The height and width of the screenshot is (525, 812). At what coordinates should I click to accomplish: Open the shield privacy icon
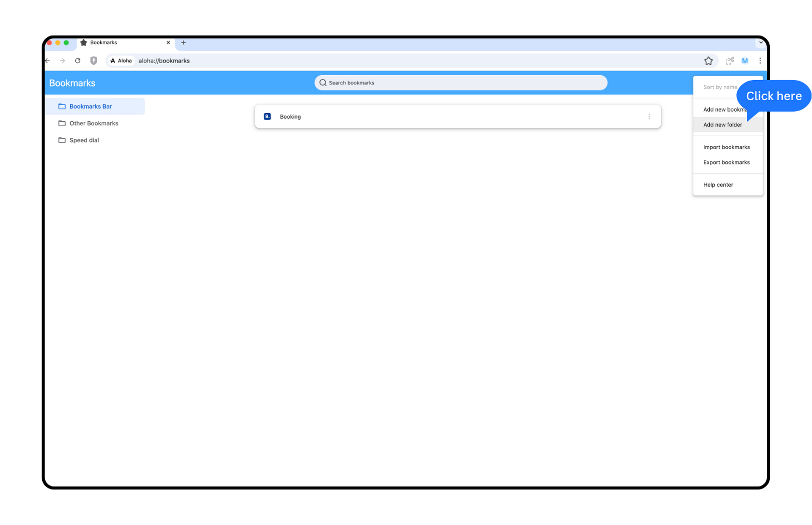pyautogui.click(x=94, y=61)
